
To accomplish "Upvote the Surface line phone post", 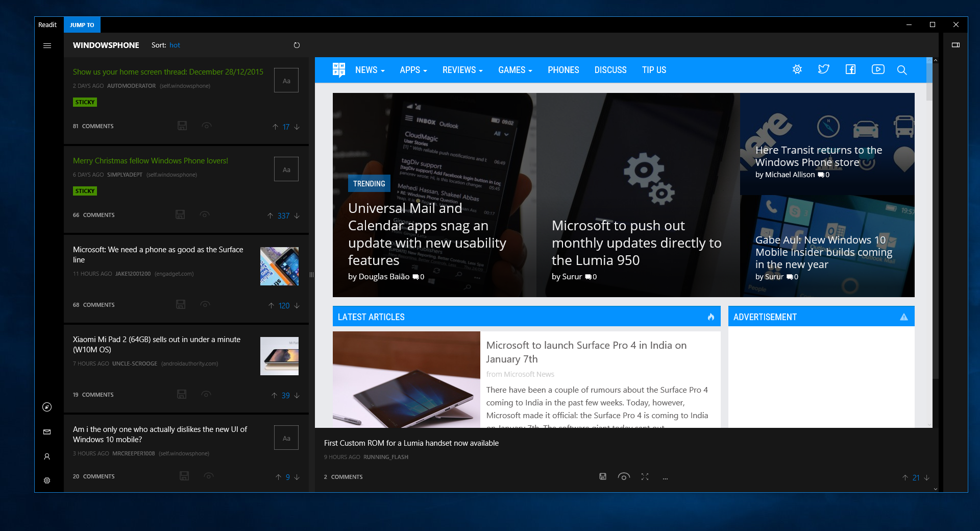I will tap(271, 305).
